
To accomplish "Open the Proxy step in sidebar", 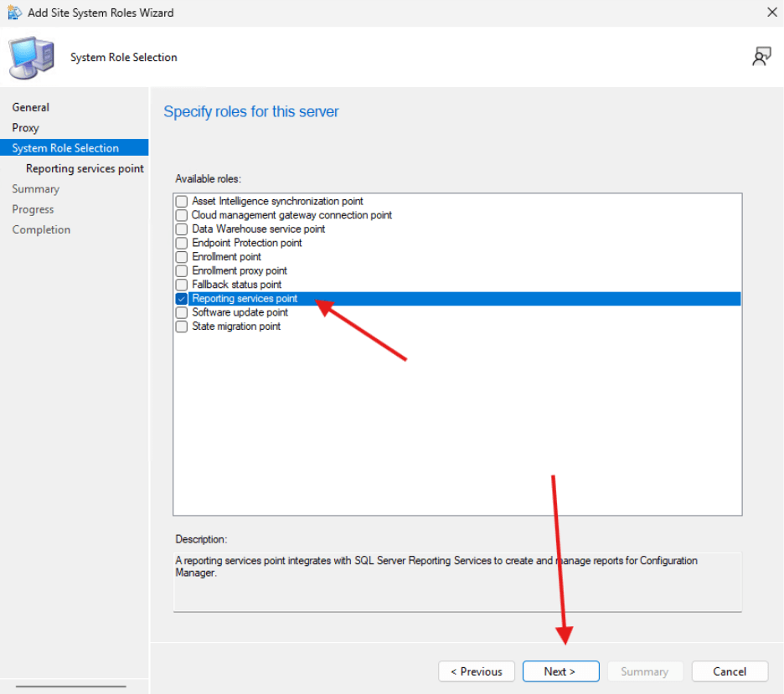I will click(26, 128).
